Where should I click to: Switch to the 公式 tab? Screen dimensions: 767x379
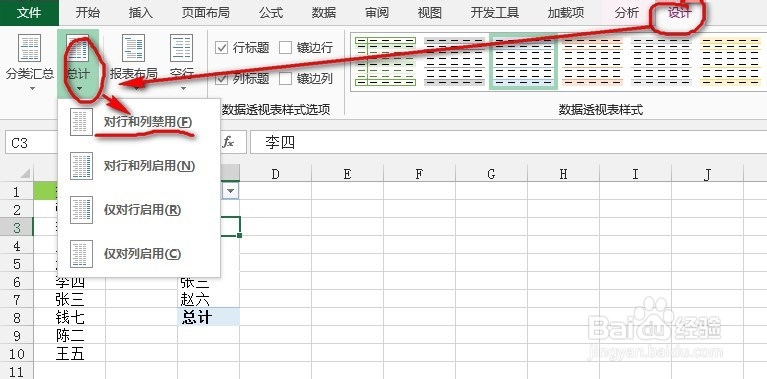(271, 13)
